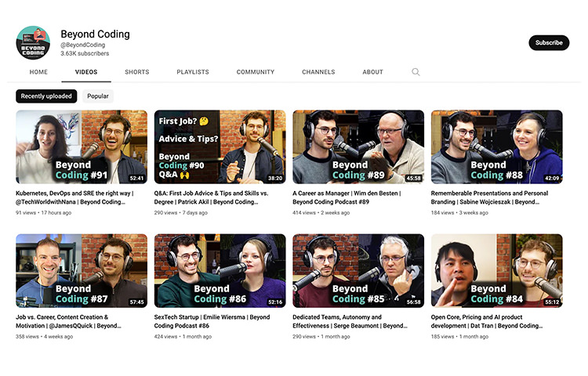The image size is (588, 376).
Task: Click the 52:16 duration badge
Action: click(x=275, y=302)
